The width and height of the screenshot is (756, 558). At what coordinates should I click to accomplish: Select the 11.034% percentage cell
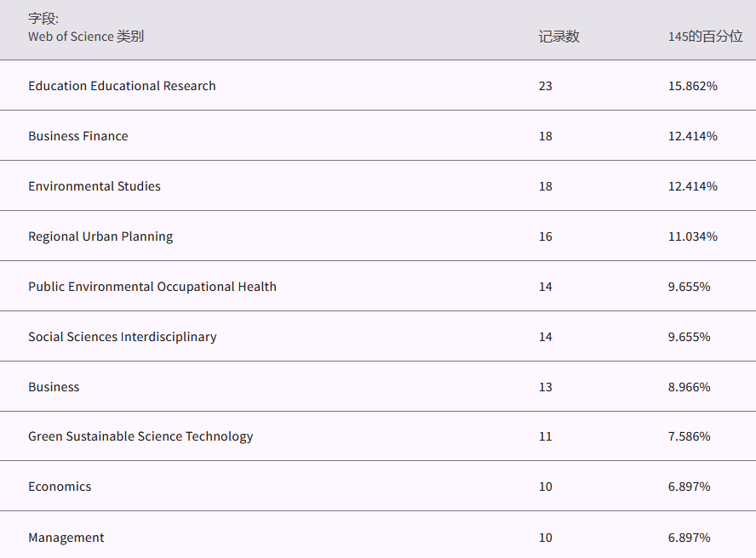tap(692, 236)
